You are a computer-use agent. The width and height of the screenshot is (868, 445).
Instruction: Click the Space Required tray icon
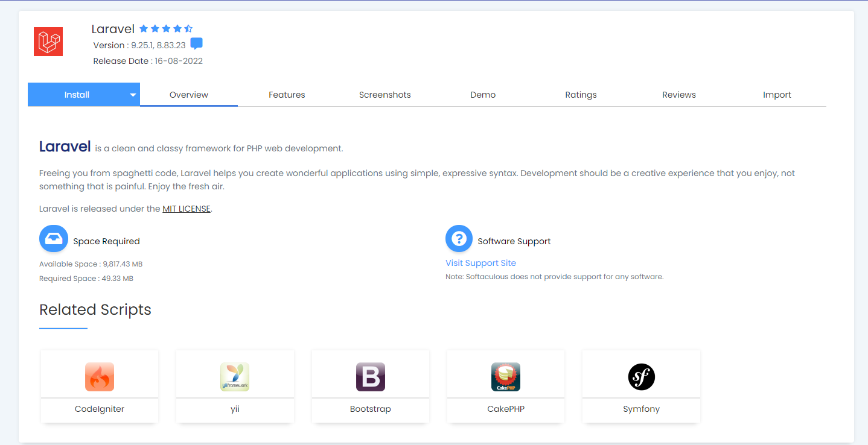point(54,238)
